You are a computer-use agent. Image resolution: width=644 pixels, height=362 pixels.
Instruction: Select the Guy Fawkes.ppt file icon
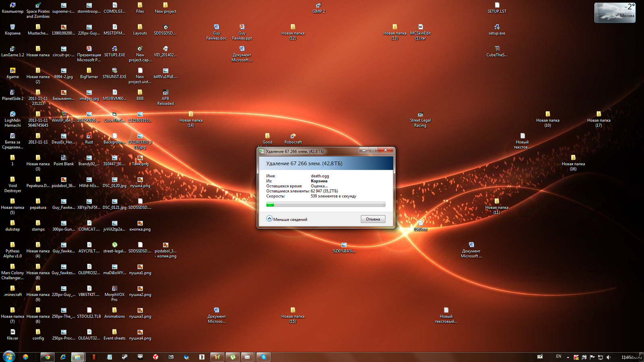click(242, 32)
